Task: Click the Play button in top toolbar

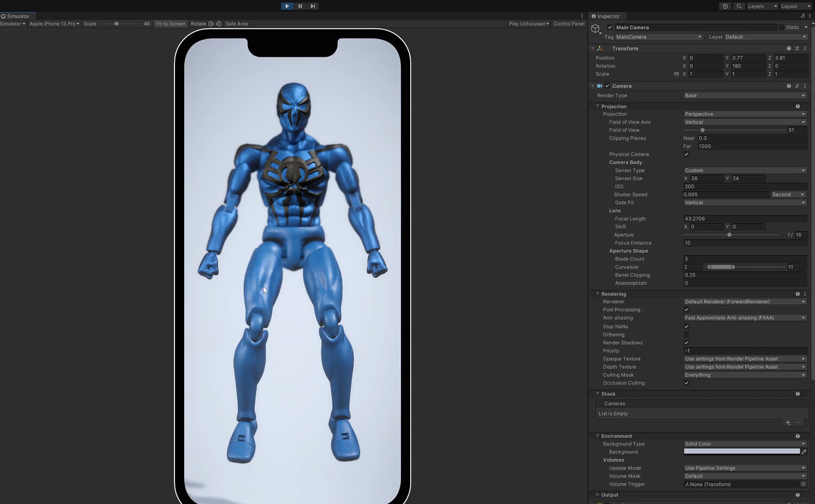Action: (287, 6)
